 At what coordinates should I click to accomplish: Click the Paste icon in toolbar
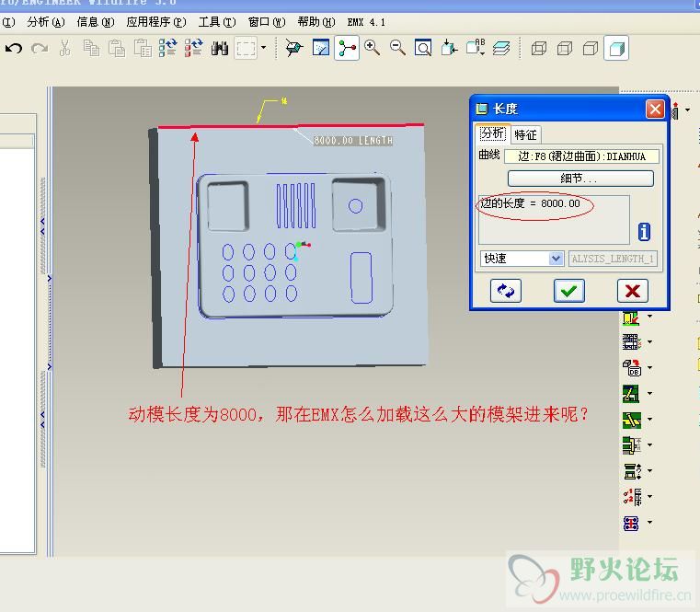117,48
